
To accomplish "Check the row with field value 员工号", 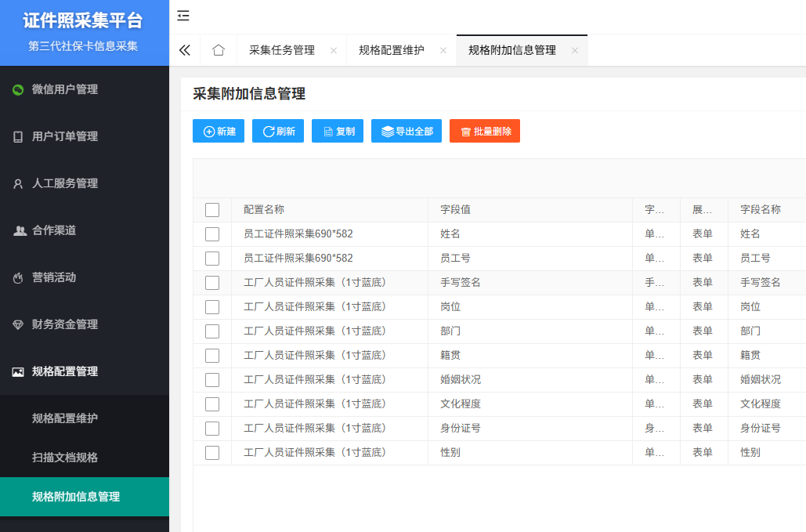I will [x=212, y=259].
